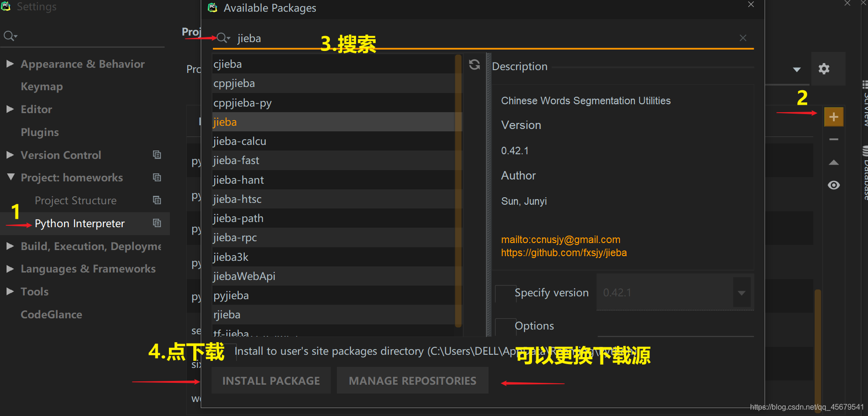Screen dimensions: 868x416
Task: Expand the Tools settings section
Action: coord(10,291)
